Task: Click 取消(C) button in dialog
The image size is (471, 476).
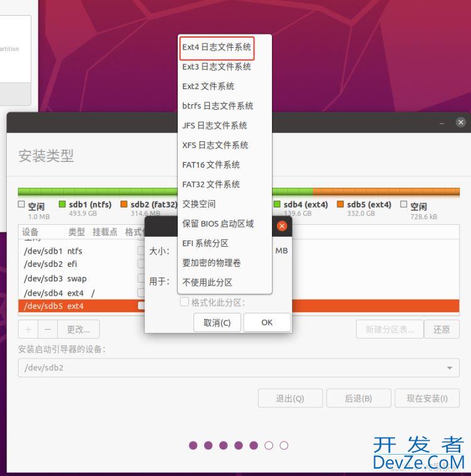Action: [217, 322]
